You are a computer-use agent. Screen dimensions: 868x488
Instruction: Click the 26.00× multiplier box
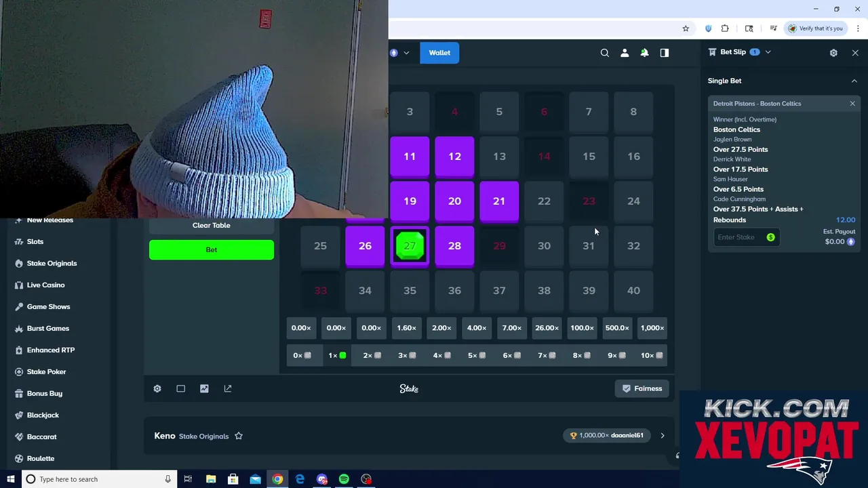[x=547, y=328]
